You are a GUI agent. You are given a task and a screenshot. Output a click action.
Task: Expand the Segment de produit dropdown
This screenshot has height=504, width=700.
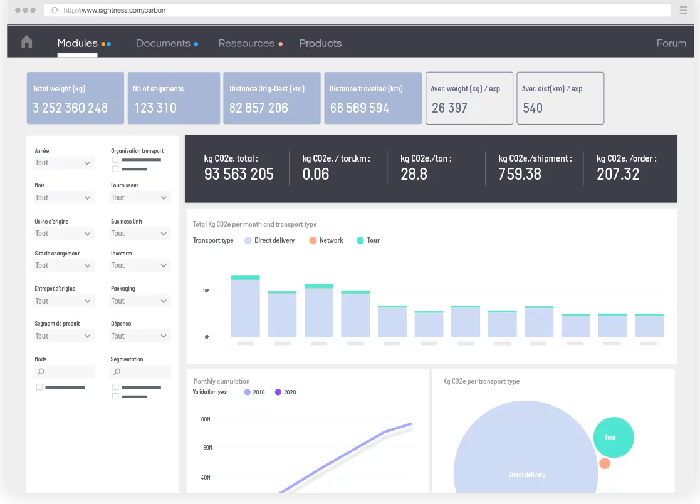coord(63,336)
